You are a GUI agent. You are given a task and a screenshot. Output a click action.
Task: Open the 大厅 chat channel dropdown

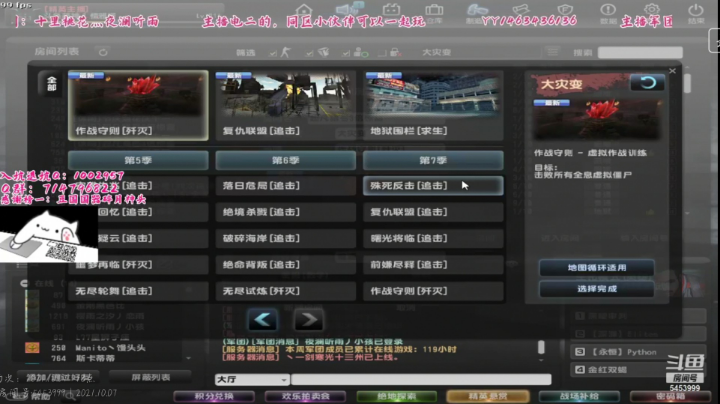tap(252, 380)
